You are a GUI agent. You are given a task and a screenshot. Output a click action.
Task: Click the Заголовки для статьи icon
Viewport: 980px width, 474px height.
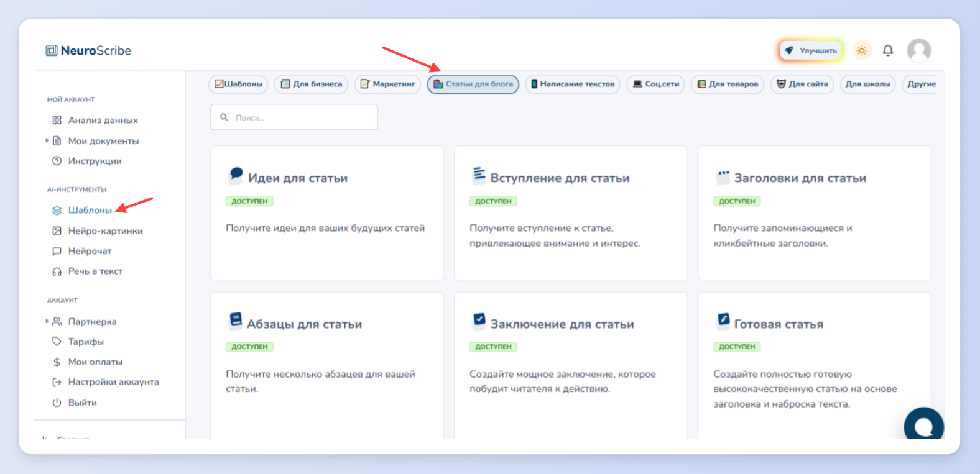click(723, 176)
